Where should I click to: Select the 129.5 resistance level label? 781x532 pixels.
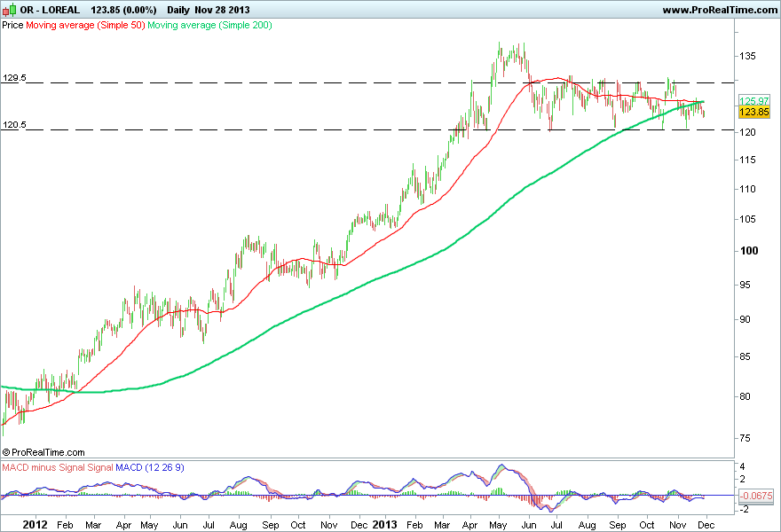click(14, 78)
